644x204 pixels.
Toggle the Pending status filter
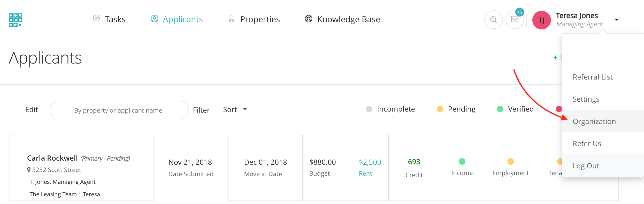[456, 109]
